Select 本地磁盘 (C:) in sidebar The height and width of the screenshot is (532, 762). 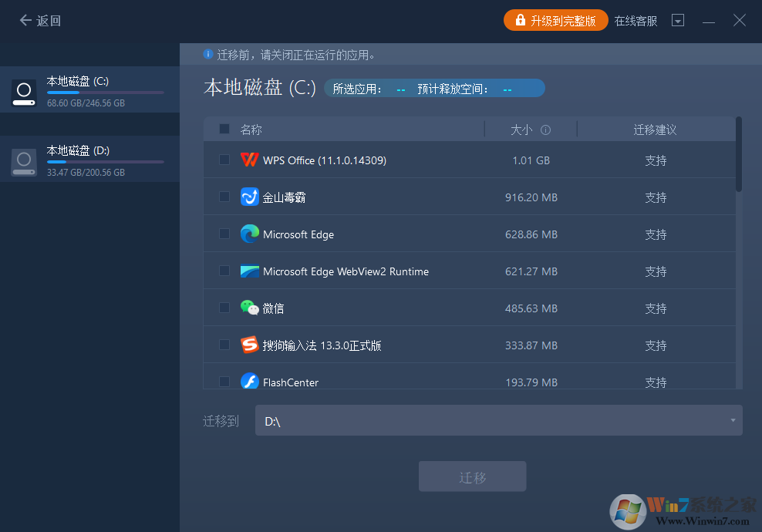(x=90, y=89)
